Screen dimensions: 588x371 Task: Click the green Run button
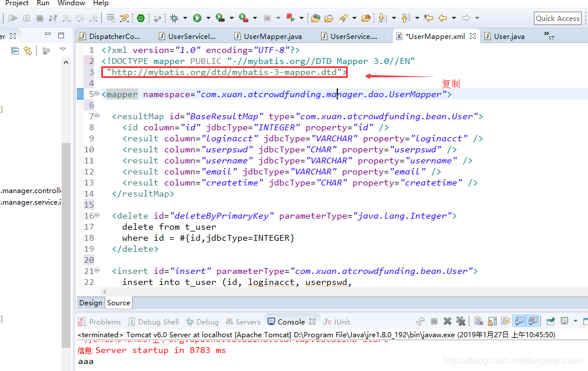coord(197,18)
